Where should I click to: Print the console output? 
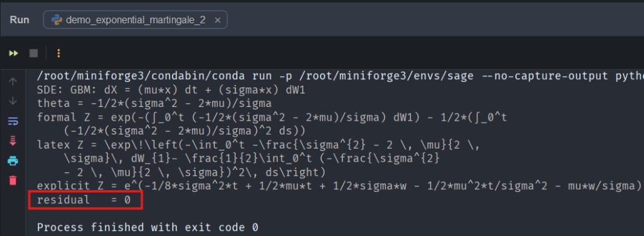click(x=13, y=160)
